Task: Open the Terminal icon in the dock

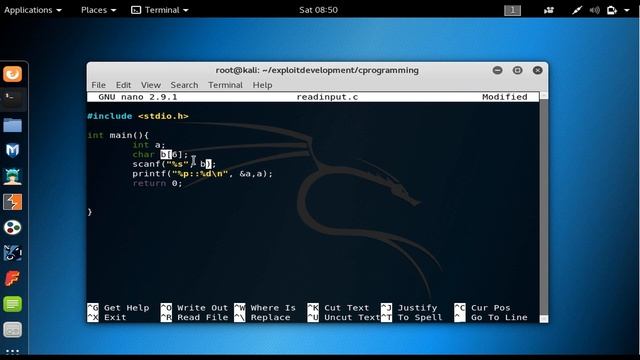Action: (13, 99)
